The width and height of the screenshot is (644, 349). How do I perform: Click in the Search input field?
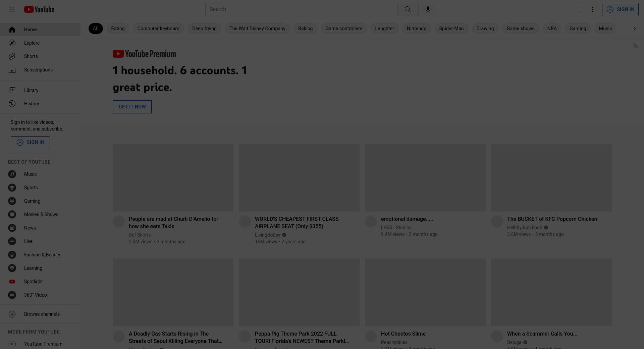(x=301, y=9)
